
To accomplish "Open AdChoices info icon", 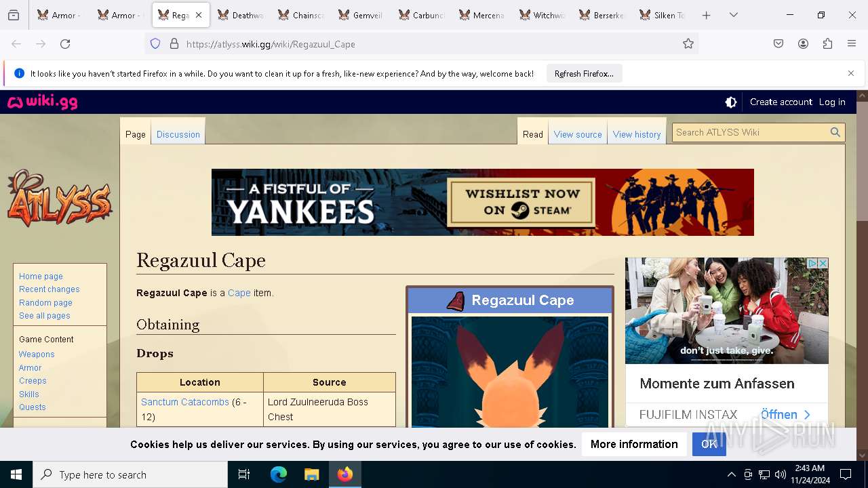I will (812, 263).
